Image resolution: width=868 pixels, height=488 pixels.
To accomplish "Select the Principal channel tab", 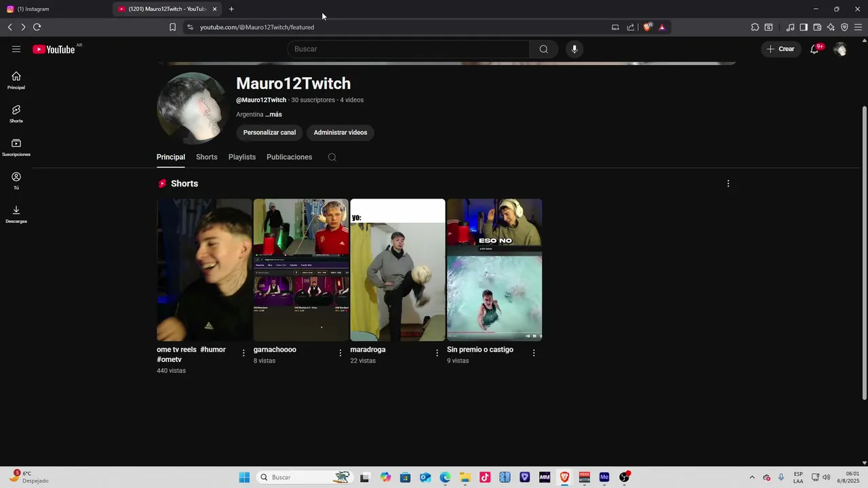I will point(171,157).
